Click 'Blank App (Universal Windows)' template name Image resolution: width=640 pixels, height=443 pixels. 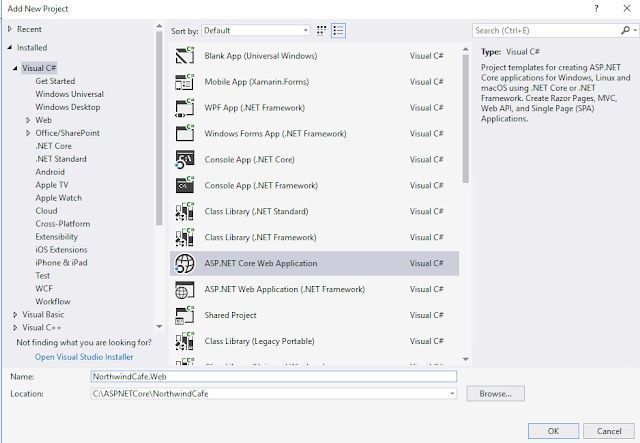261,56
